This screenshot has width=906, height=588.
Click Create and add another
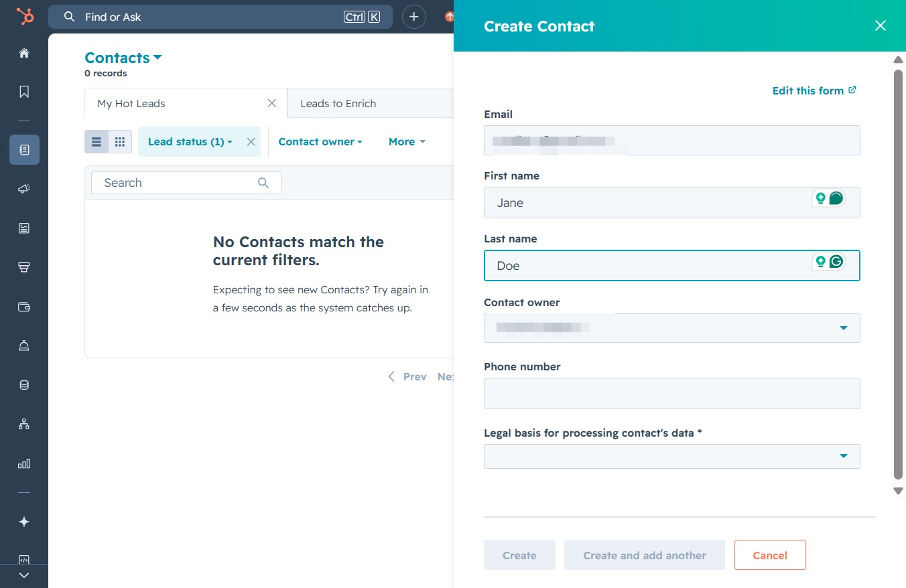click(645, 555)
